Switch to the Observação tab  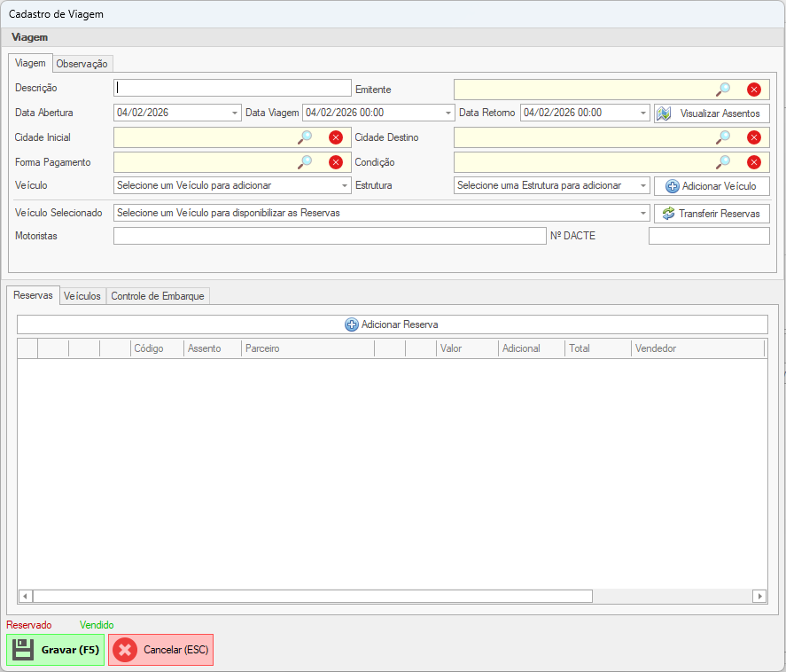pos(82,64)
